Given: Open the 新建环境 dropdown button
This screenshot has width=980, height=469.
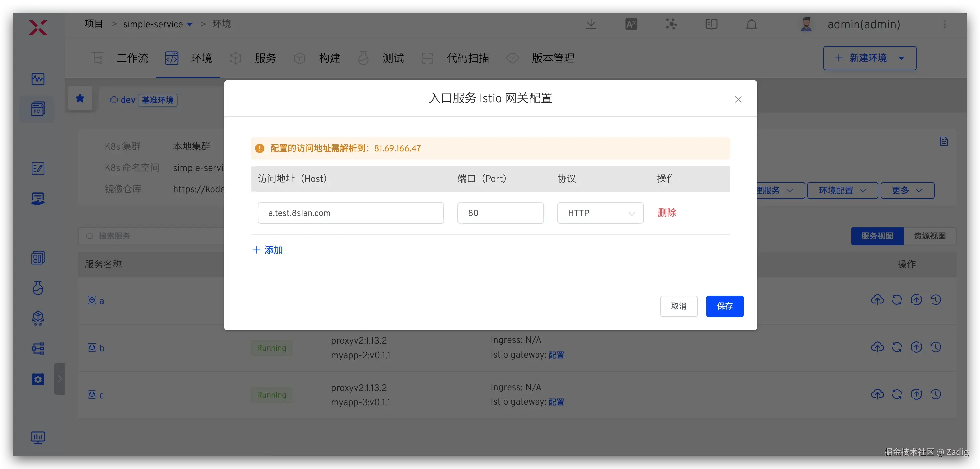Looking at the screenshot, I should [869, 58].
